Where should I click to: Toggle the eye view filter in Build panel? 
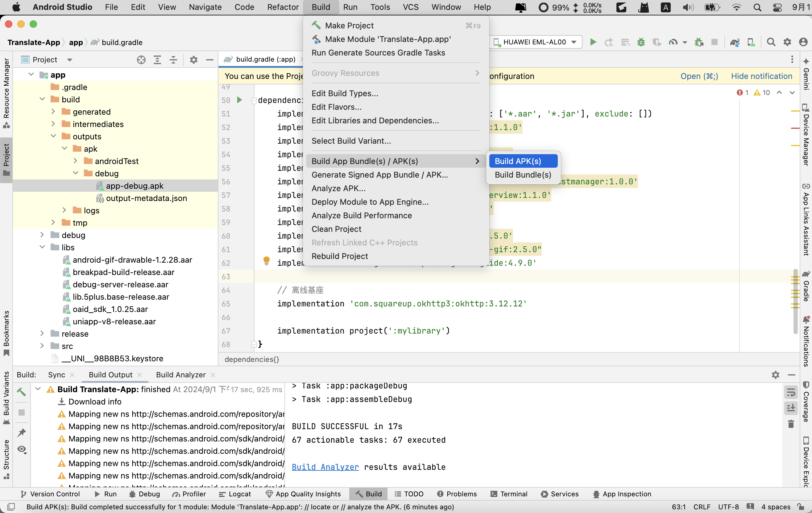(22, 449)
